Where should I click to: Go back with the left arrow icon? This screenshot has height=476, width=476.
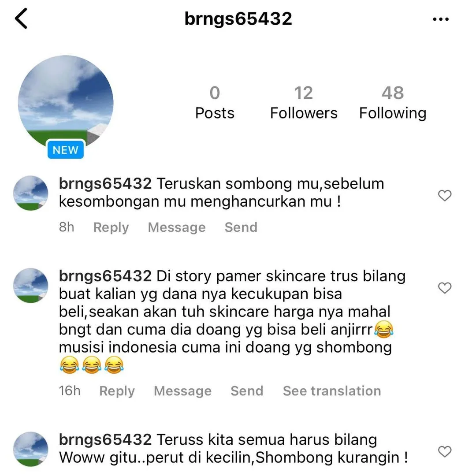coord(21,19)
